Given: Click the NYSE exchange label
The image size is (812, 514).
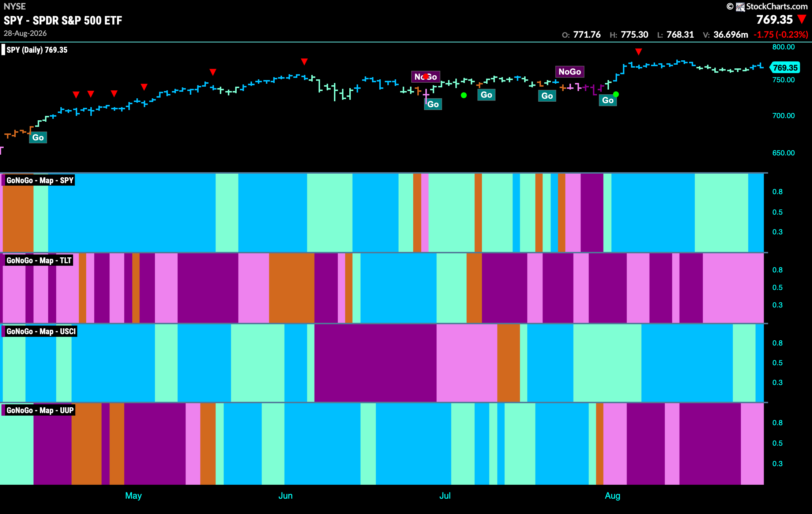Looking at the screenshot, I should [15, 6].
